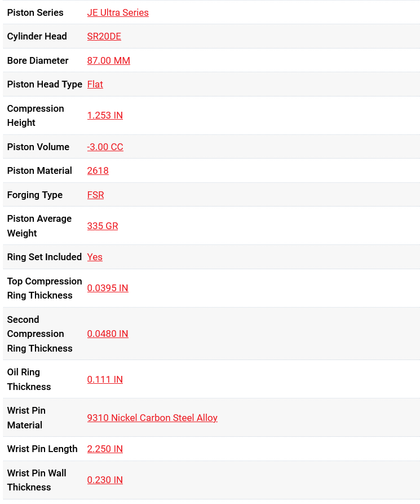Click the Flat piston head type link
Image resolution: width=420 pixels, height=504 pixels.
point(95,84)
